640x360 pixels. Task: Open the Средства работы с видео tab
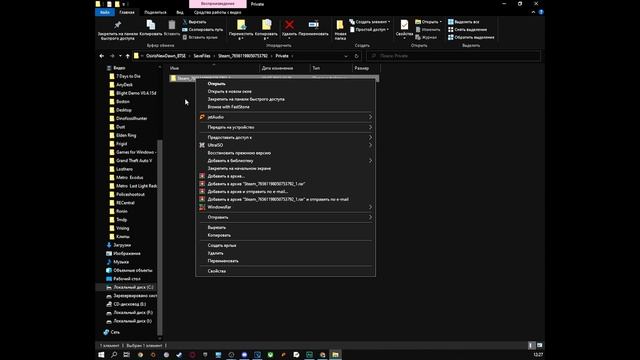[218, 12]
